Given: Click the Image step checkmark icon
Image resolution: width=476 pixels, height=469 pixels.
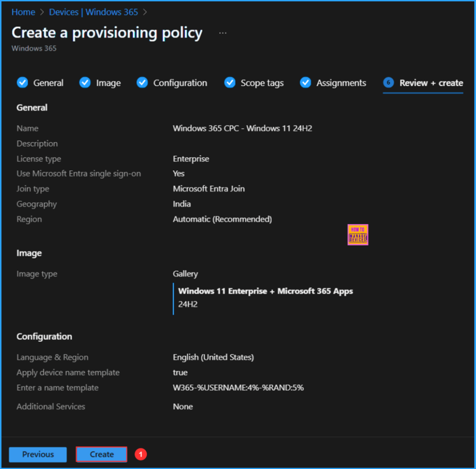Looking at the screenshot, I should click(x=85, y=83).
